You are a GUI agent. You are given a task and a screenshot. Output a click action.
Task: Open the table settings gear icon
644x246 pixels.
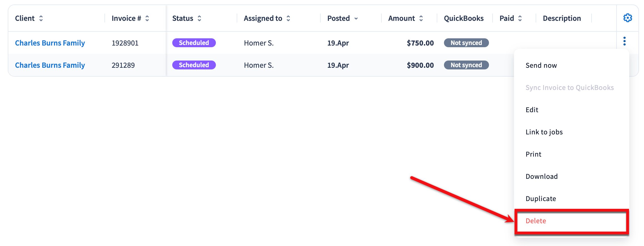pyautogui.click(x=627, y=18)
